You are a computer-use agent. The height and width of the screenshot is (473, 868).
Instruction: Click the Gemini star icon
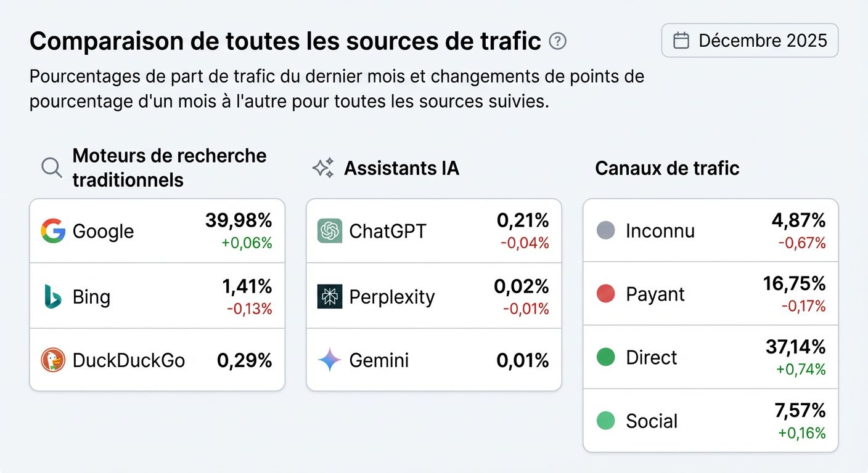pos(328,360)
